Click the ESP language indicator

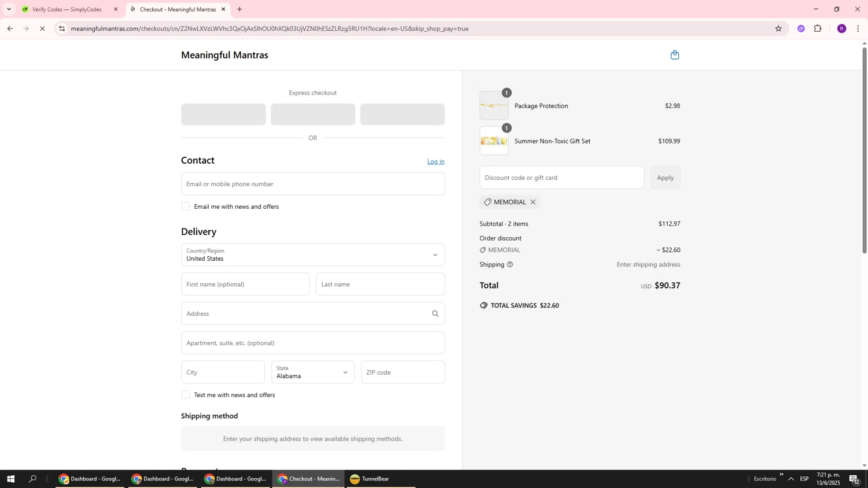[804, 479]
